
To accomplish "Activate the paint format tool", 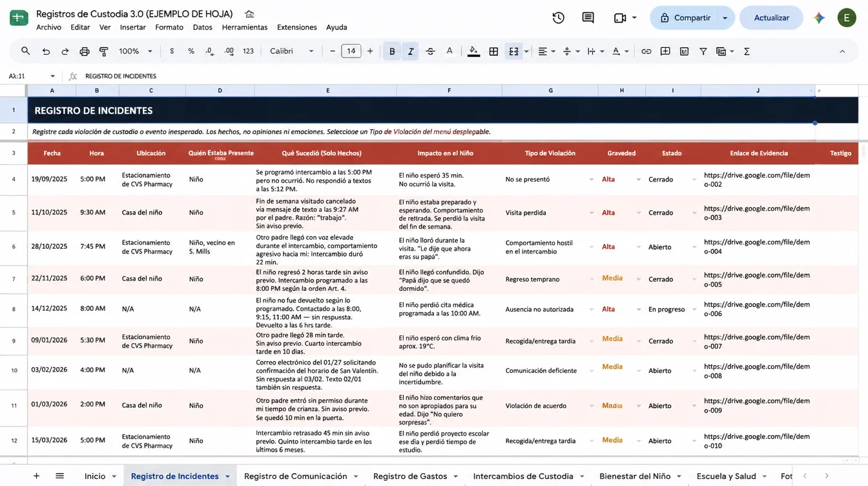I will coord(103,51).
